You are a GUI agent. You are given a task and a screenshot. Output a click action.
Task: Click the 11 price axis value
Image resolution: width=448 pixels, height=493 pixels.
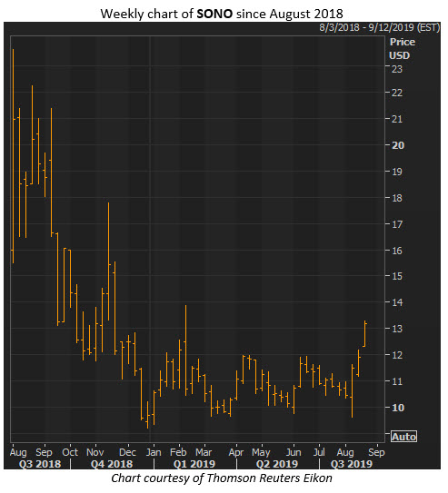tap(397, 381)
